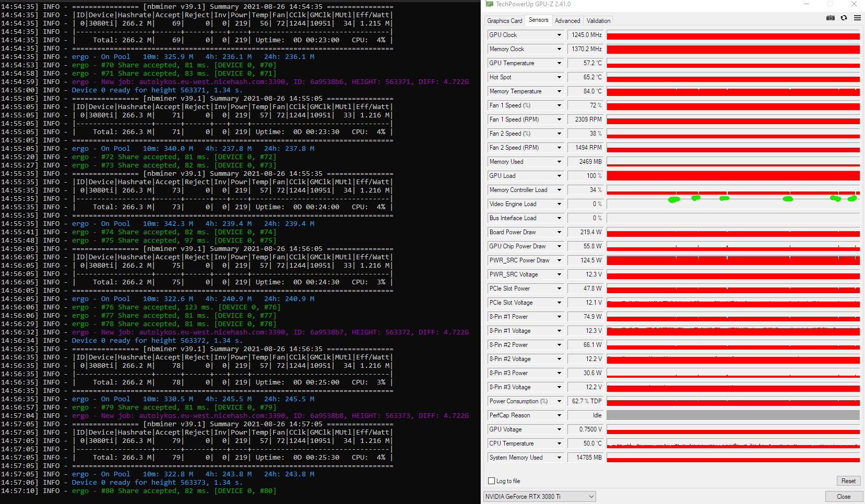Open the Memory Used sensor dropdown
Screen dimensions: 865x504
coord(559,162)
